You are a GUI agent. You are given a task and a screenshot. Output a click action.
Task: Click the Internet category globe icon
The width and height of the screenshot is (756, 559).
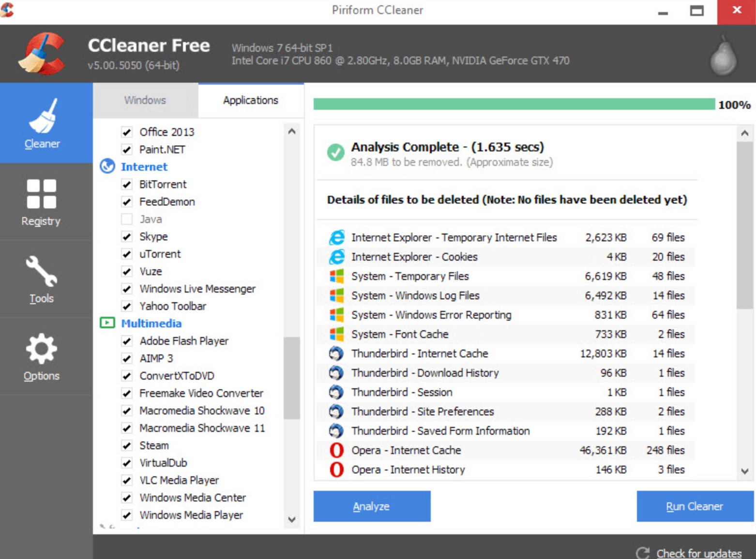(x=107, y=166)
